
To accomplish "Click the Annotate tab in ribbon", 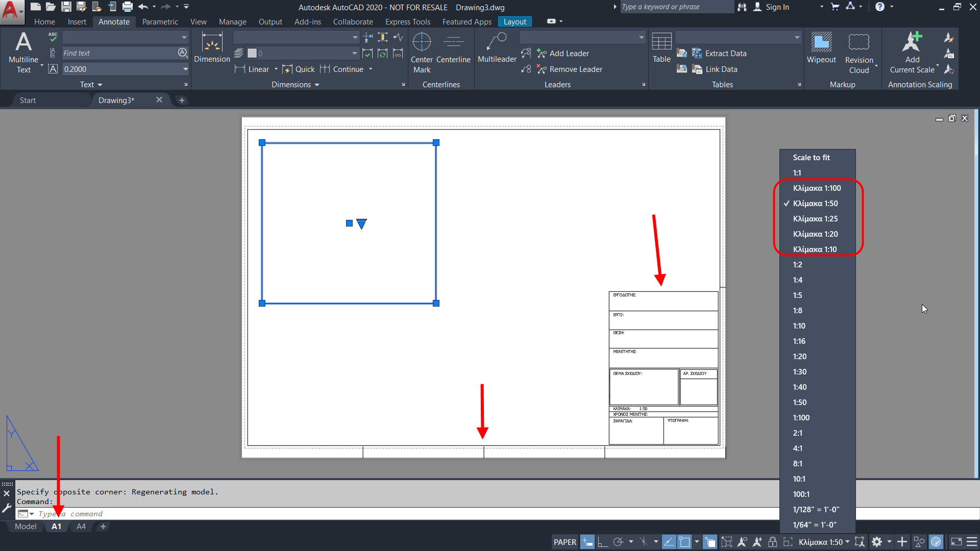I will (x=113, y=21).
